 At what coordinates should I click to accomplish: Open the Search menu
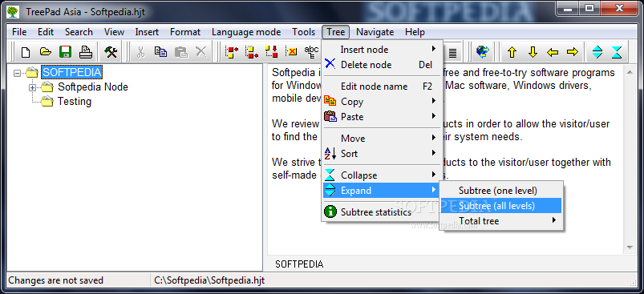tap(79, 32)
